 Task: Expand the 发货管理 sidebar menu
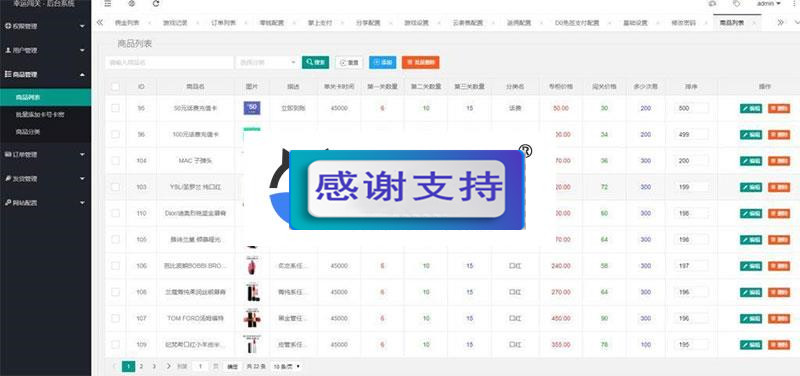click(45, 179)
